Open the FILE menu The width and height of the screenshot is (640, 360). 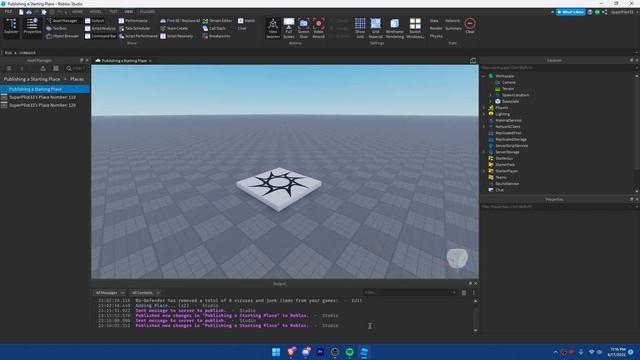click(8, 12)
